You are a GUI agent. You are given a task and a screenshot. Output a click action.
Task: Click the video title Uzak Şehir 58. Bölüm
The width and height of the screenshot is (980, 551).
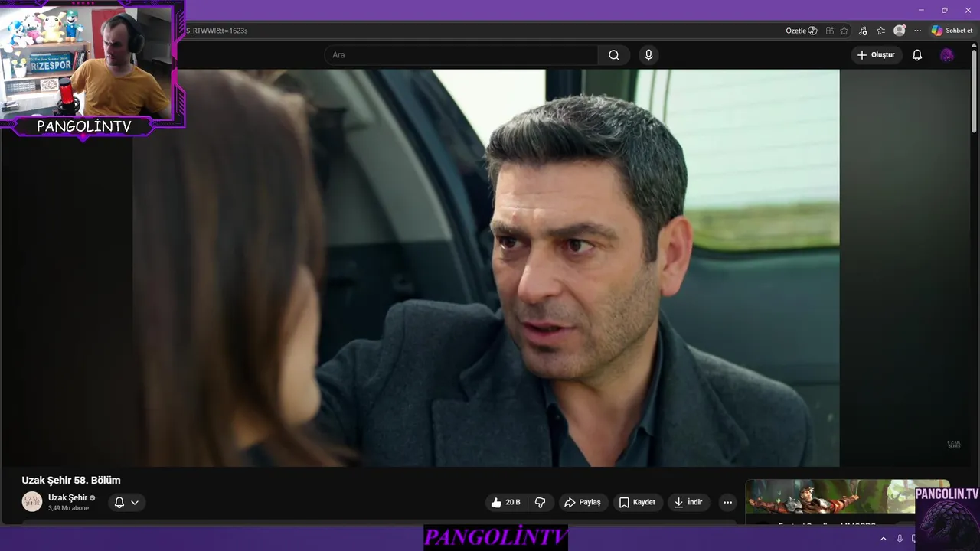click(x=71, y=481)
